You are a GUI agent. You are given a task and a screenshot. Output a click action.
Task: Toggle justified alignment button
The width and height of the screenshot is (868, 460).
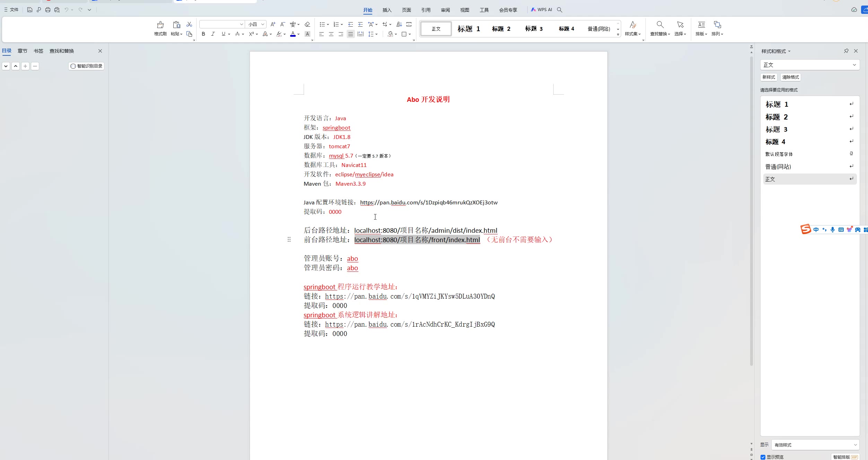click(350, 34)
